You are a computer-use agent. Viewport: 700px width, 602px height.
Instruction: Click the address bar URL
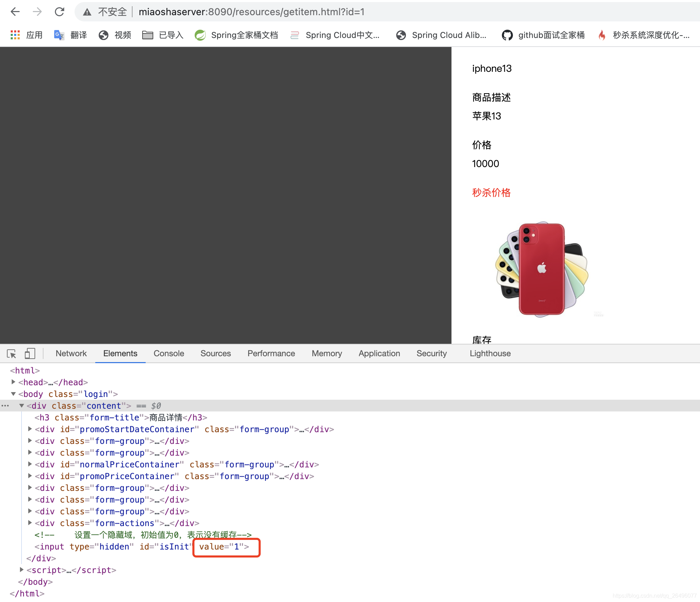(252, 12)
